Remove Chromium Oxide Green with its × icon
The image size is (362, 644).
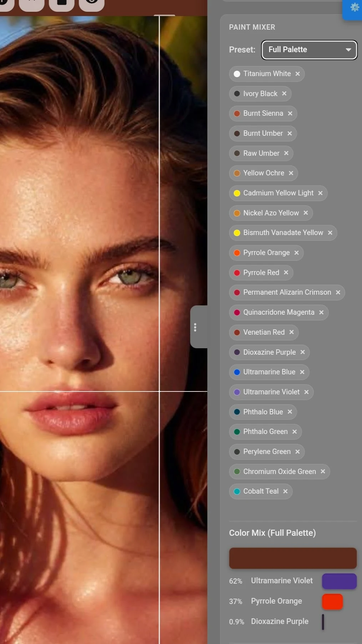[323, 471]
